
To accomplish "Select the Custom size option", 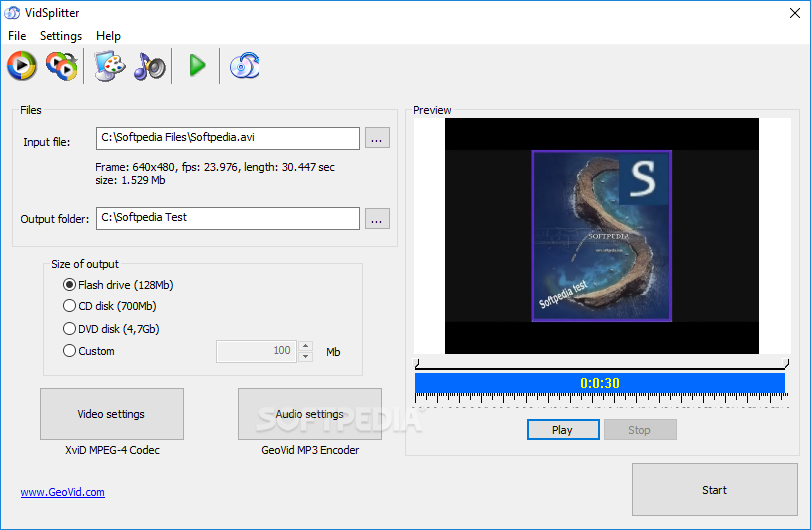I will pyautogui.click(x=89, y=351).
